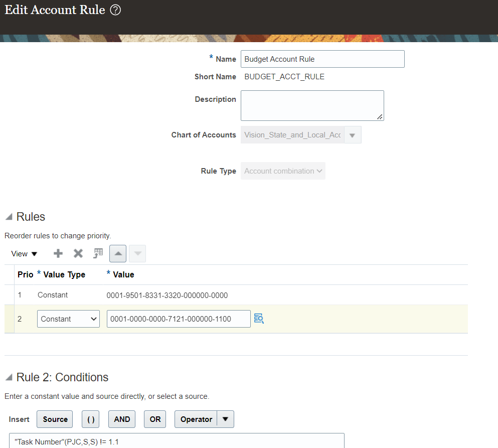Collapse the Rules section
This screenshot has width=498, height=448.
click(x=9, y=217)
